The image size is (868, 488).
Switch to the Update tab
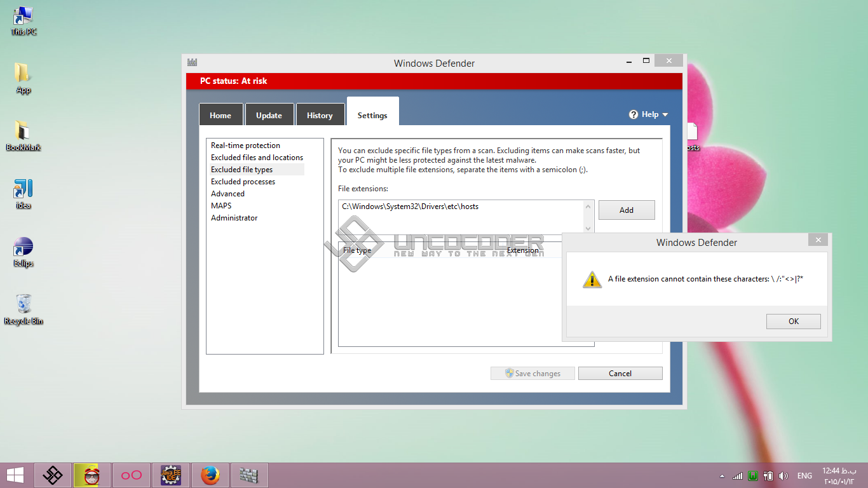click(269, 115)
